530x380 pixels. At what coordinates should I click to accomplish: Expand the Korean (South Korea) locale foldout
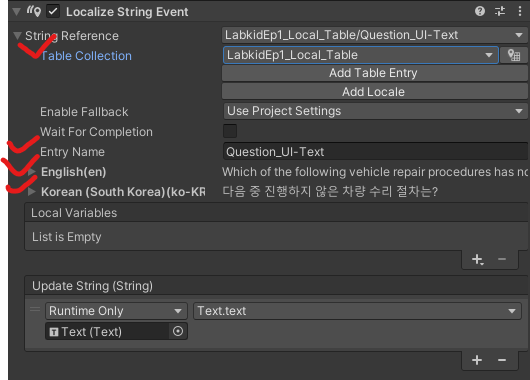pos(31,192)
